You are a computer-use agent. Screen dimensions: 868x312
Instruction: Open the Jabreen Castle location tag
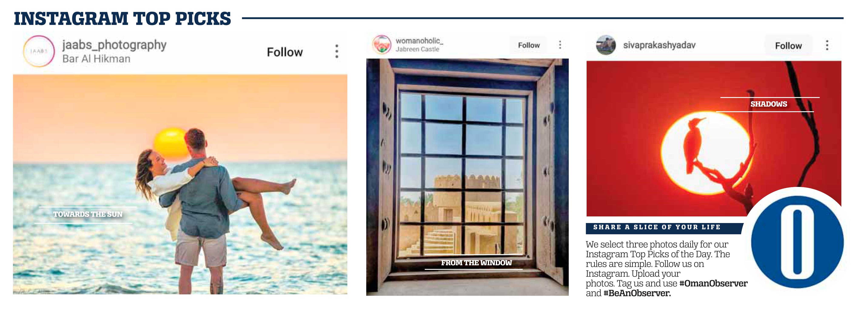click(x=417, y=49)
